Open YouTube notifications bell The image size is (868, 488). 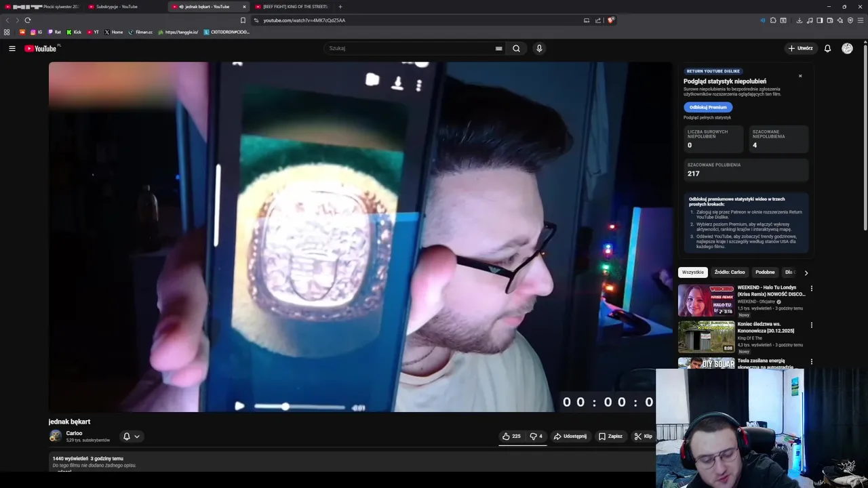[x=827, y=48]
